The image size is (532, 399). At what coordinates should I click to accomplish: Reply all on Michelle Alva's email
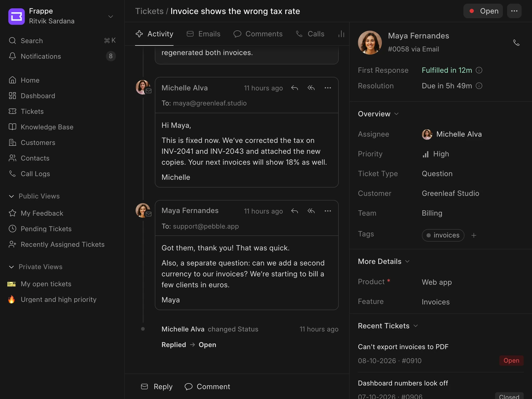311,88
